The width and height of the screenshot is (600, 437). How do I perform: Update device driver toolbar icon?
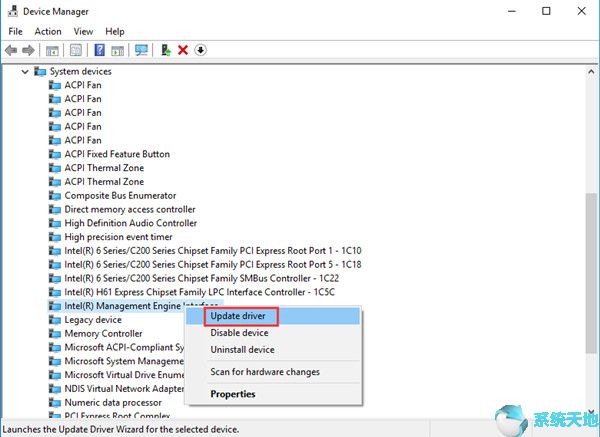coord(166,50)
